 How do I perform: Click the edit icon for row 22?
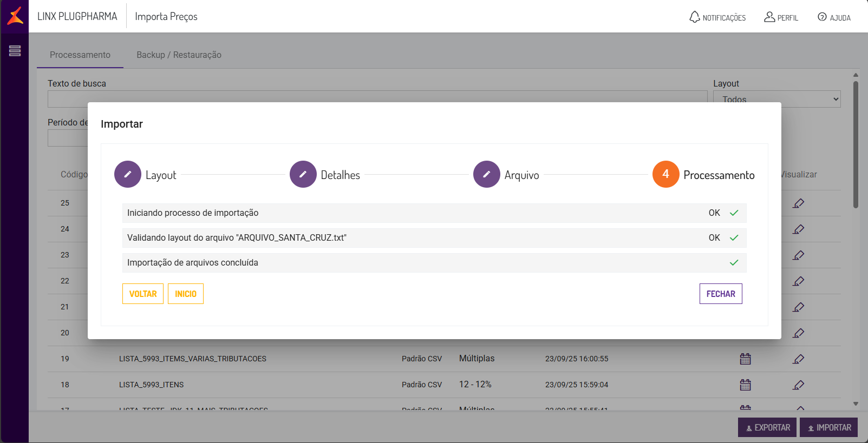[x=798, y=281]
